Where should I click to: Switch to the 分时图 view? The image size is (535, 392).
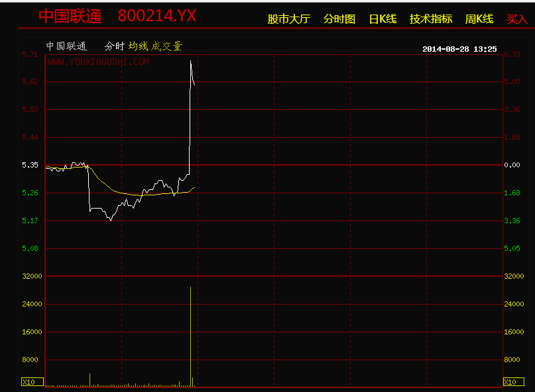tap(339, 19)
